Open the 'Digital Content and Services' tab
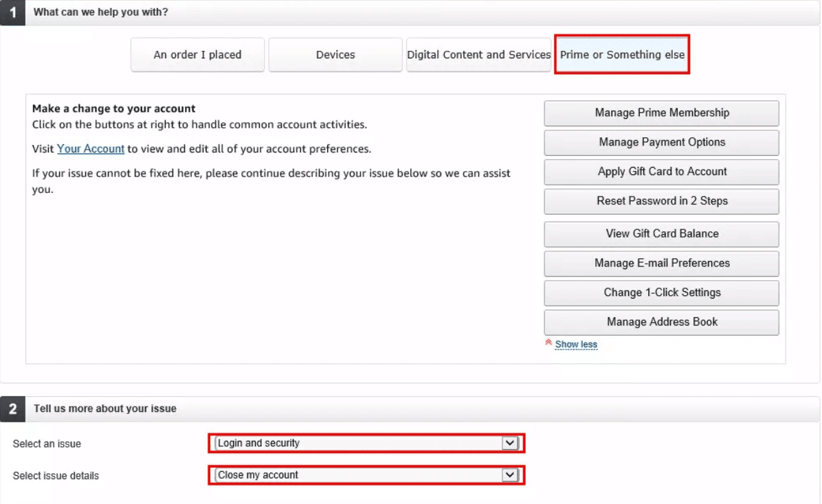This screenshot has height=504, width=822. (x=478, y=54)
